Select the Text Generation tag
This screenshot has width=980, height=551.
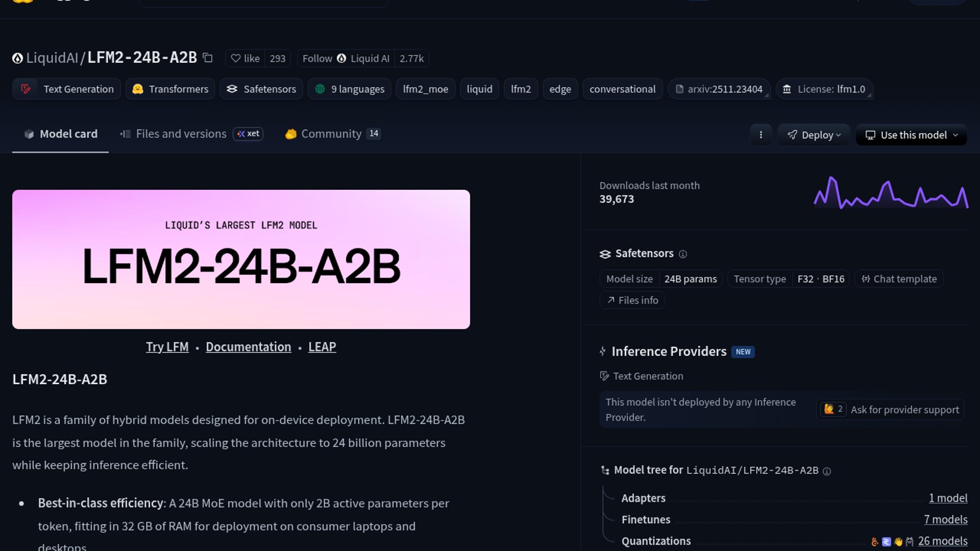[67, 89]
